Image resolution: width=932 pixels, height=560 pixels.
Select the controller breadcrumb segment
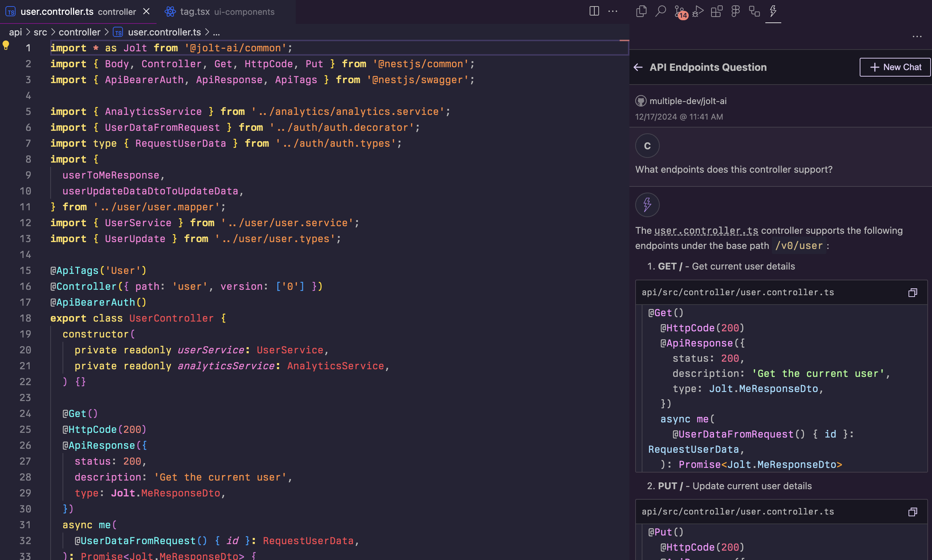79,33
